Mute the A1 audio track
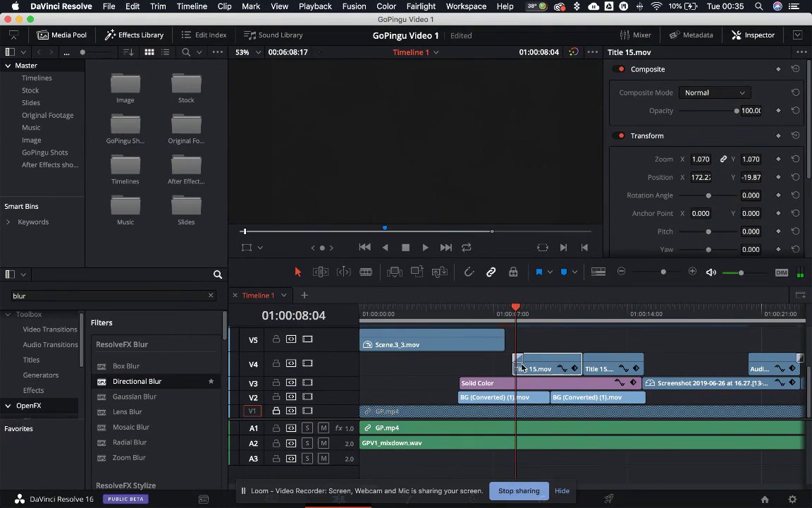 click(323, 428)
